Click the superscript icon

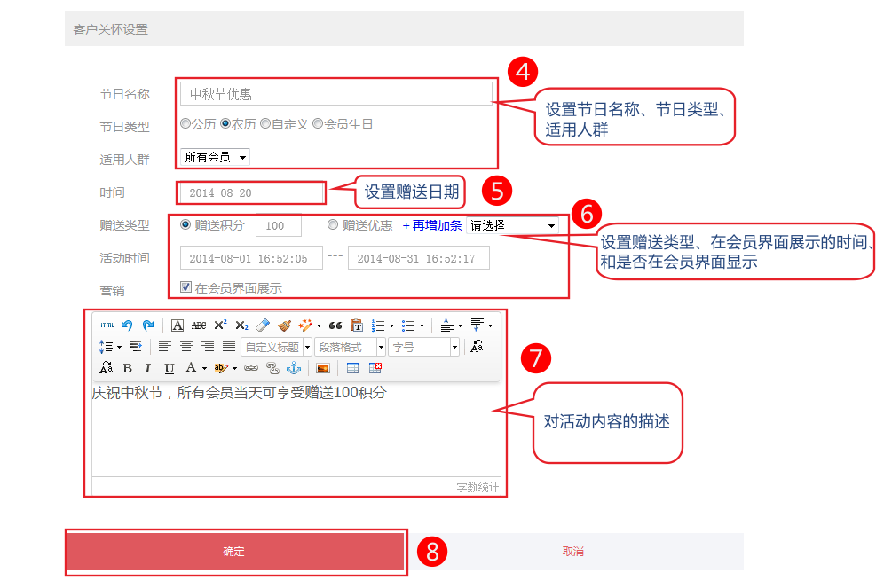[x=220, y=325]
